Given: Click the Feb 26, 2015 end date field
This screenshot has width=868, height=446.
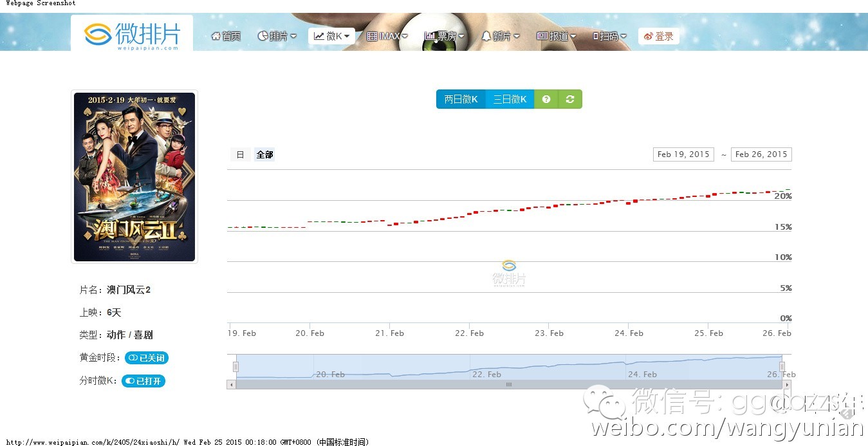Looking at the screenshot, I should click(761, 154).
